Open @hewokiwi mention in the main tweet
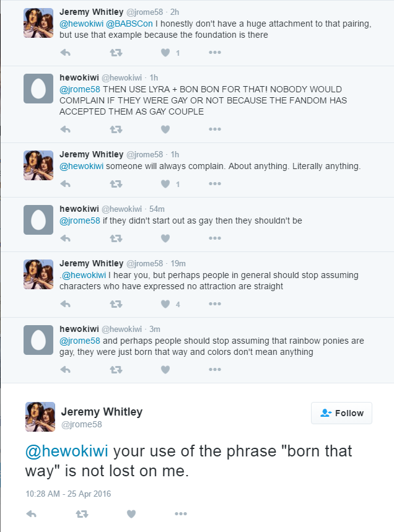The height and width of the screenshot is (532, 394). (67, 451)
